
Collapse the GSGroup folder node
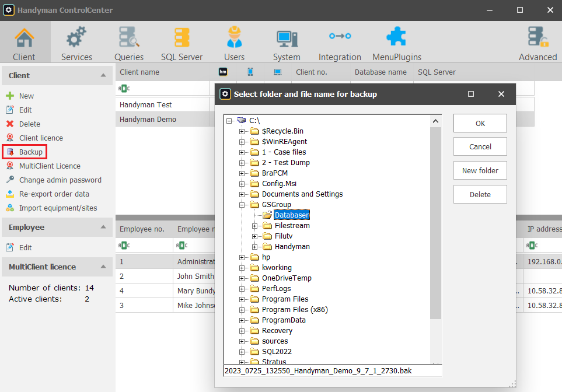pos(242,205)
